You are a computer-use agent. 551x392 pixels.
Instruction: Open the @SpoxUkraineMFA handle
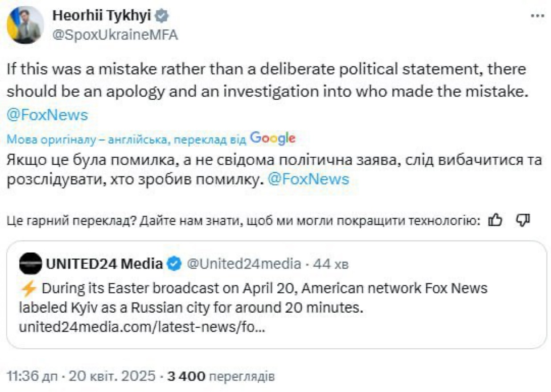[x=115, y=35]
